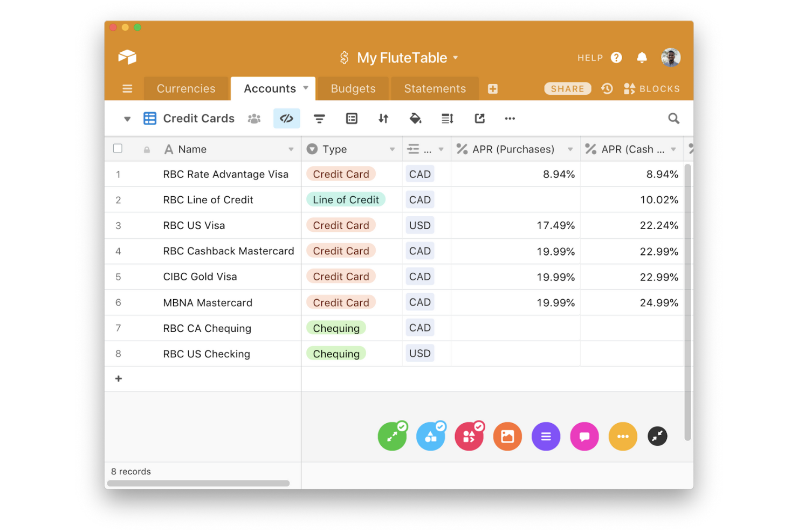Click the Credit Cards grid view name
Viewport: 798px width, 532px height.
point(198,119)
